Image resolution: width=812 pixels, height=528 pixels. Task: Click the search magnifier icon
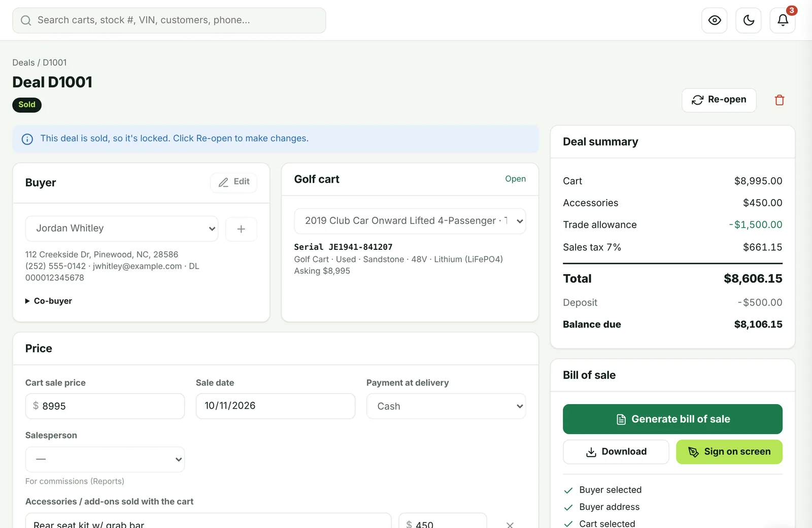click(x=26, y=20)
